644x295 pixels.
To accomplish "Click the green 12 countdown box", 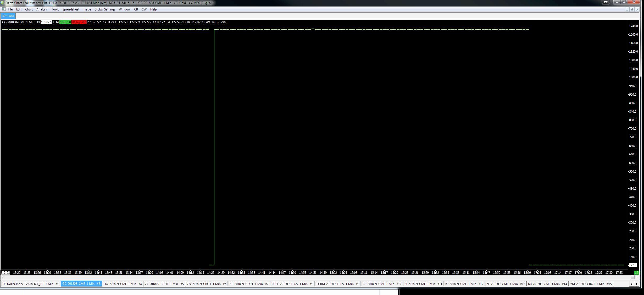I will 636,272.
